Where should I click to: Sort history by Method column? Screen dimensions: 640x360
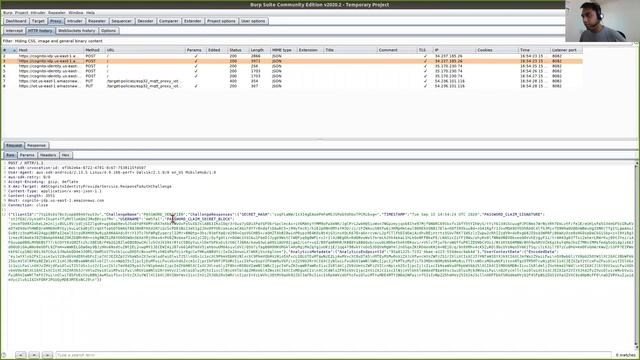coord(94,50)
